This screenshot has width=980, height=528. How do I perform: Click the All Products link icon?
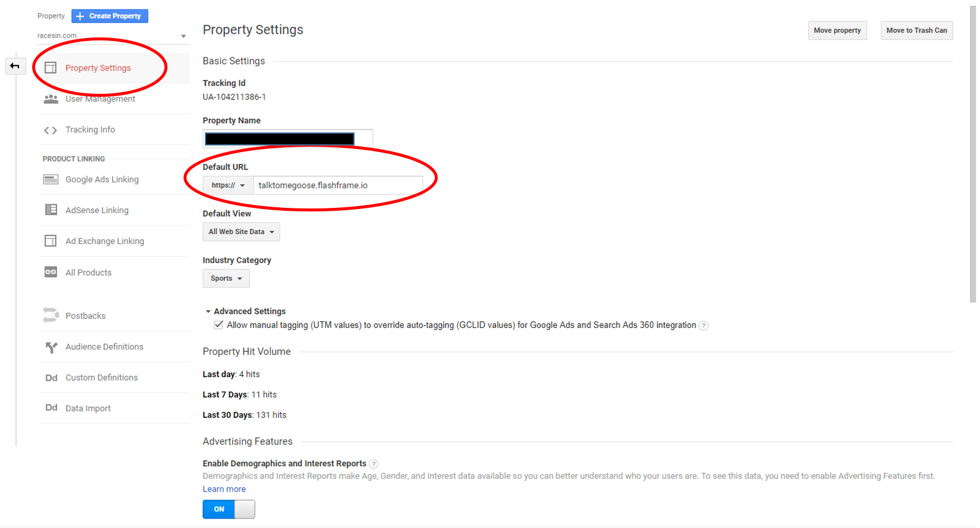click(51, 272)
